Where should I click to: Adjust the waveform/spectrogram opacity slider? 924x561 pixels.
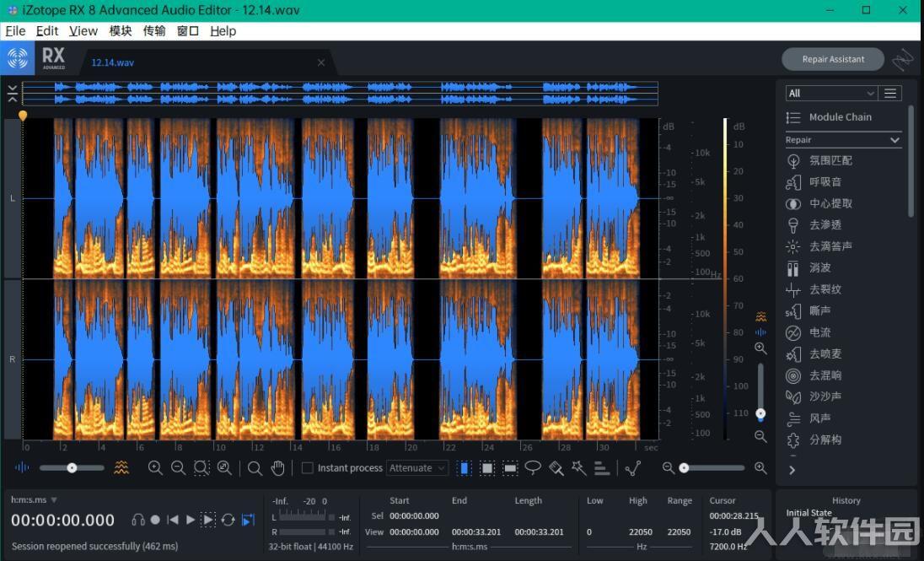[x=72, y=468]
